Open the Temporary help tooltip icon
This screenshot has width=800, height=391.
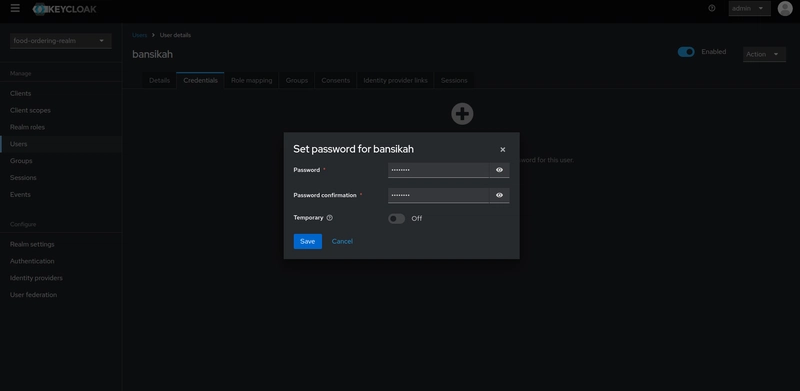(330, 218)
